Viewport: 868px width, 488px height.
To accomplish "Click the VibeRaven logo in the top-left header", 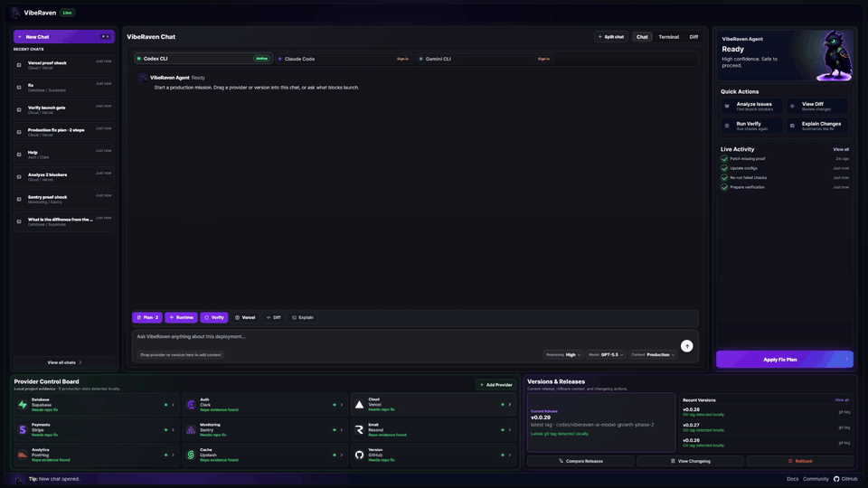I will [15, 13].
